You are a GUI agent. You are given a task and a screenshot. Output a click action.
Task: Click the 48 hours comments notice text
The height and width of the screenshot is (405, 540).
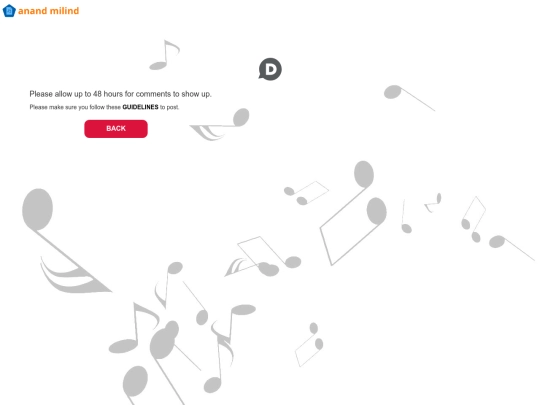pos(120,94)
